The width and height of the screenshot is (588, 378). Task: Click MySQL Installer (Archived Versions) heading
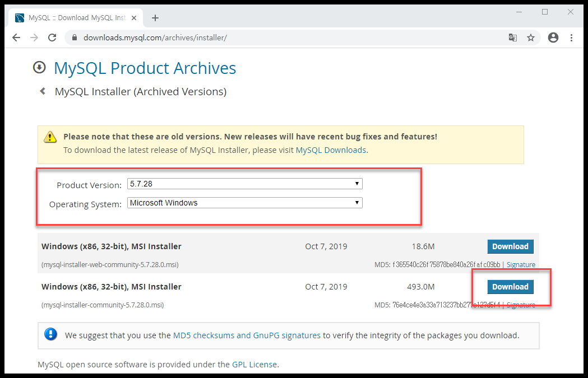141,92
